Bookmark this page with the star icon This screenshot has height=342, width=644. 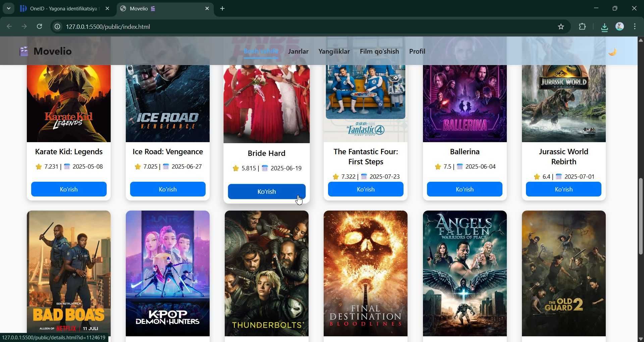tap(561, 27)
